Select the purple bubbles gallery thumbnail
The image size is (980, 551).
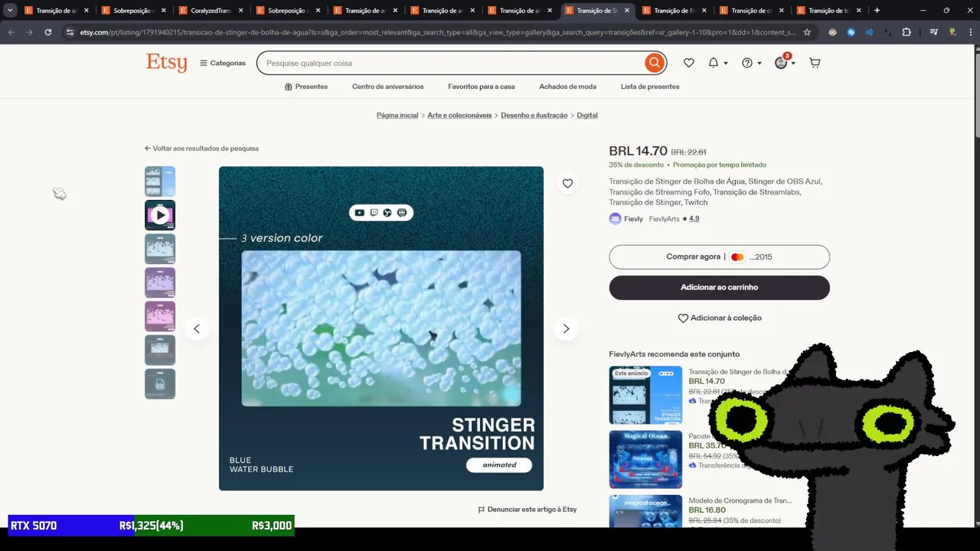[160, 282]
